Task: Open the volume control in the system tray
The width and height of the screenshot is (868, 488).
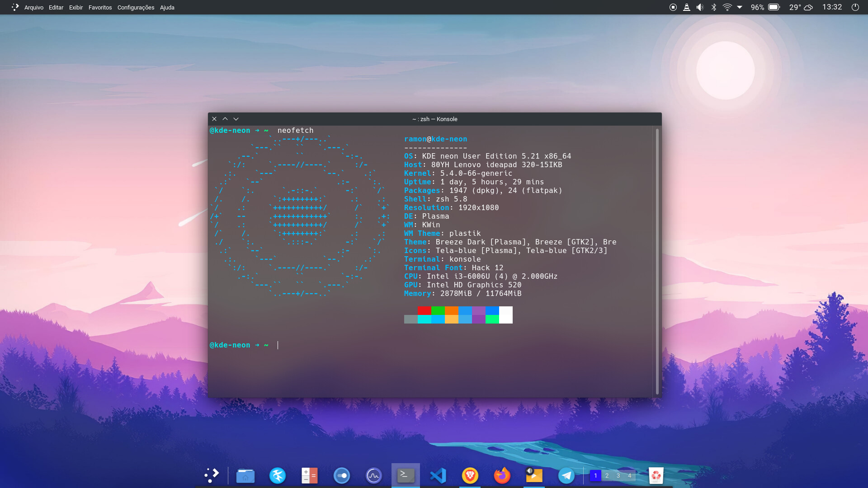Action: [x=700, y=7]
